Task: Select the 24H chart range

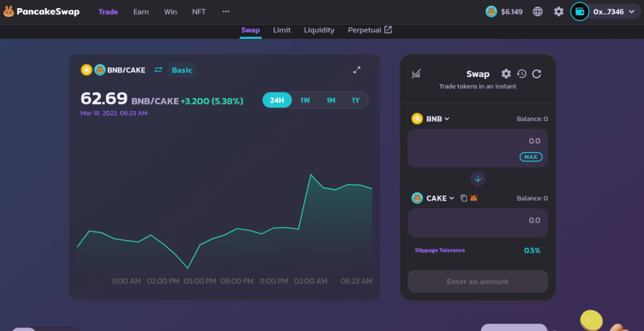Action: (277, 100)
